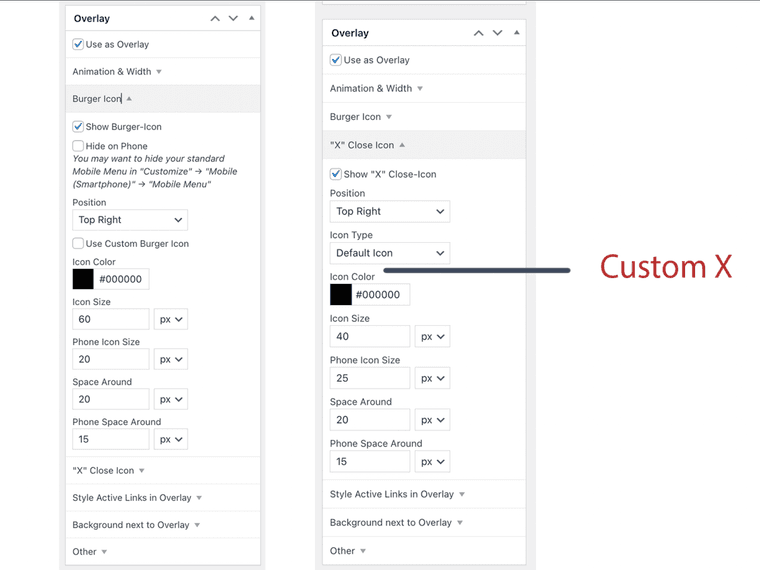Collapse right Overlay panel with triangle toggle
Viewport: 760px width, 570px height.
[x=516, y=33]
